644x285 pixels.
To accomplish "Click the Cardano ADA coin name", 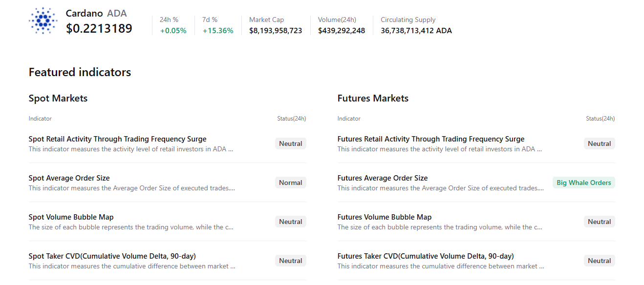I will 96,13.
